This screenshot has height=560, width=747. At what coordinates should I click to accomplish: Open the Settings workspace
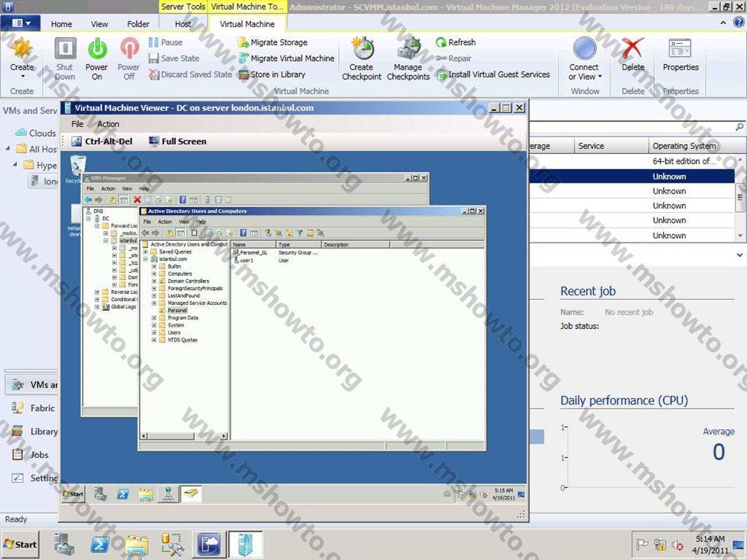pos(35,478)
